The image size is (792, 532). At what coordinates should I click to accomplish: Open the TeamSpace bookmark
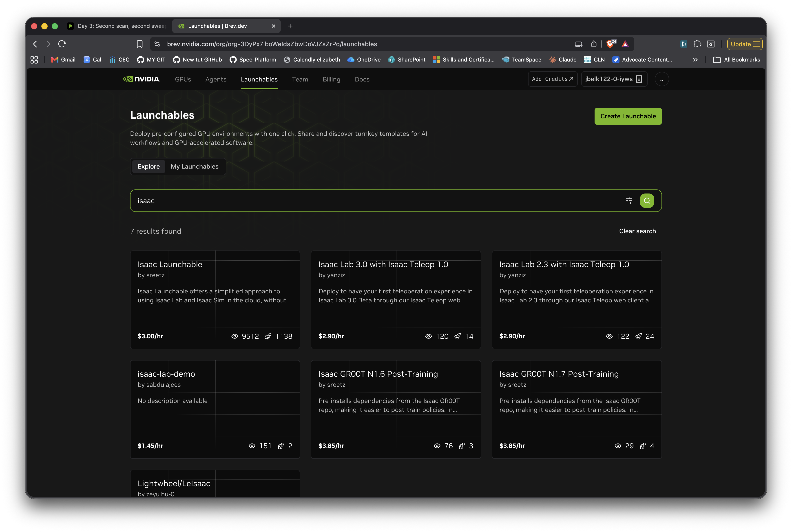[521, 60]
